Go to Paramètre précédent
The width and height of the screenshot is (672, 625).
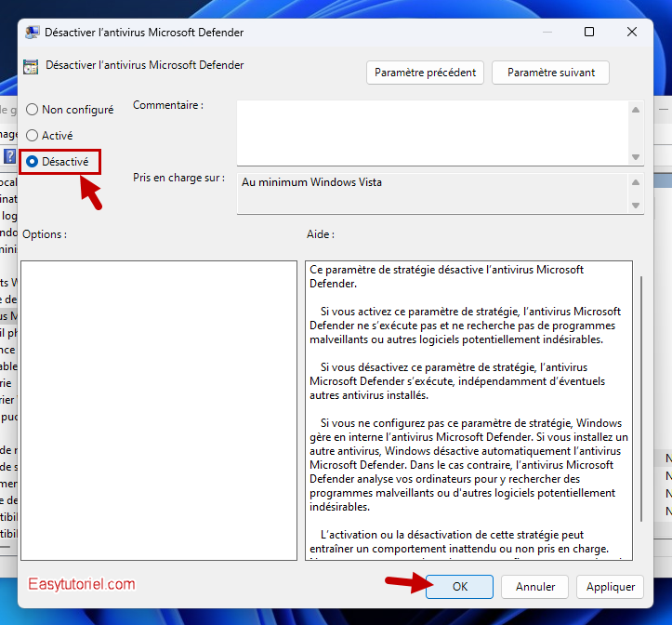tap(425, 73)
